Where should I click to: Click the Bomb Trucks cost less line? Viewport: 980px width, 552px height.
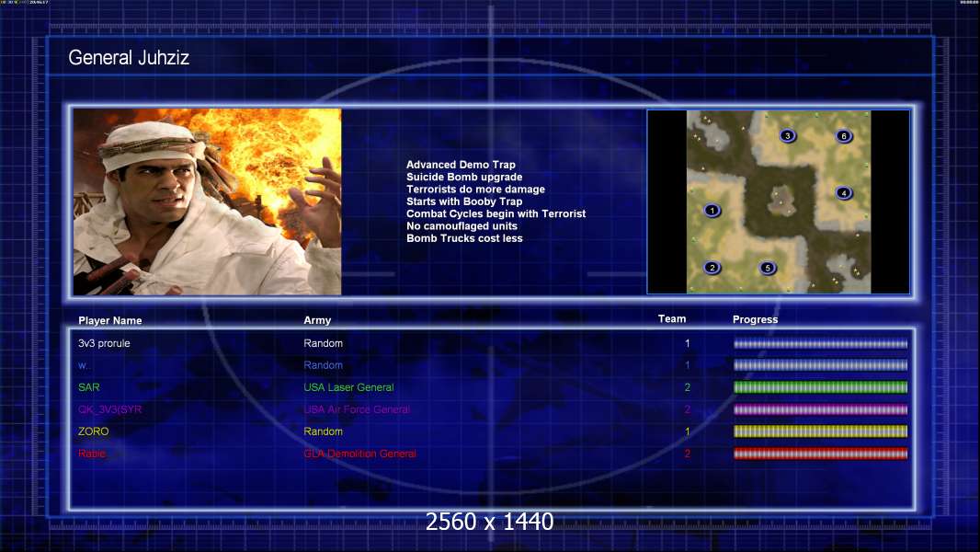tap(464, 238)
